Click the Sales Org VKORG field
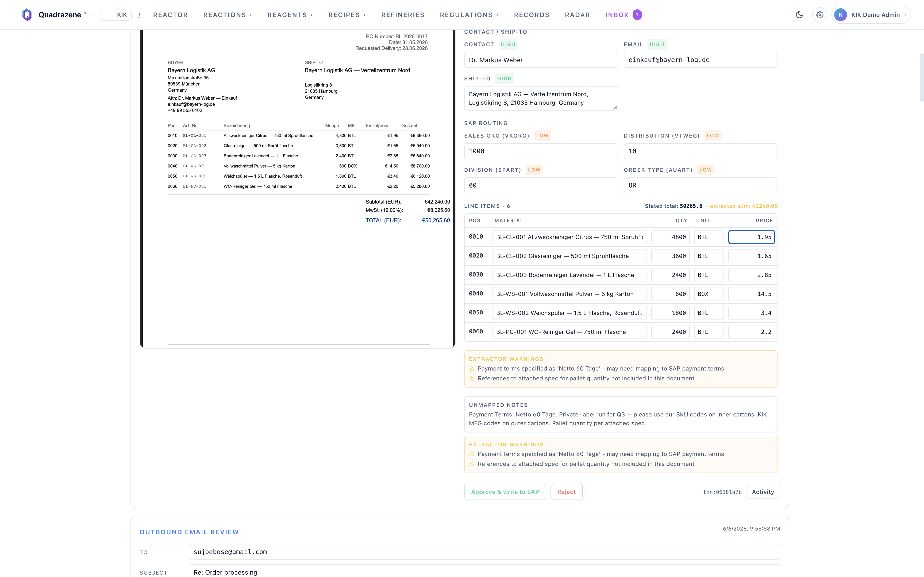Screen dimensions: 924x577 tap(541, 151)
